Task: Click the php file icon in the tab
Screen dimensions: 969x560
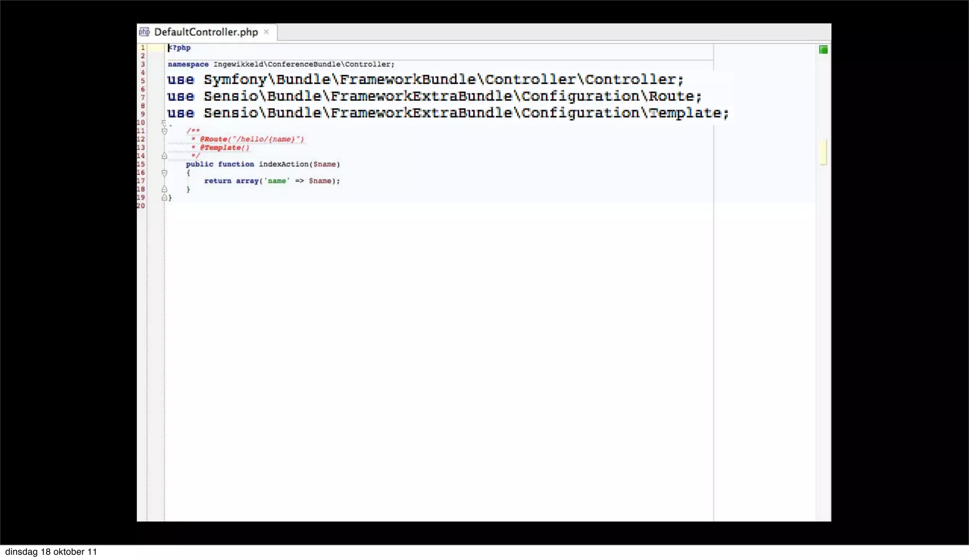Action: [x=144, y=32]
